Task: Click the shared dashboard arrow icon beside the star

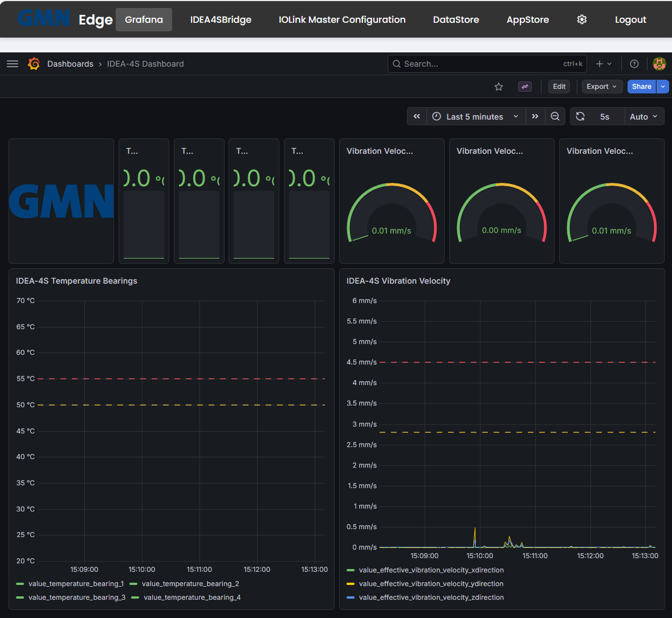Action: [524, 87]
